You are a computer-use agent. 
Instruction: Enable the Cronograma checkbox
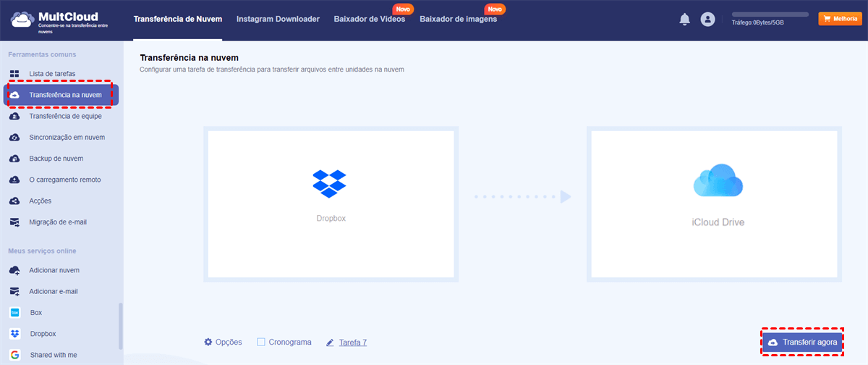[261, 342]
